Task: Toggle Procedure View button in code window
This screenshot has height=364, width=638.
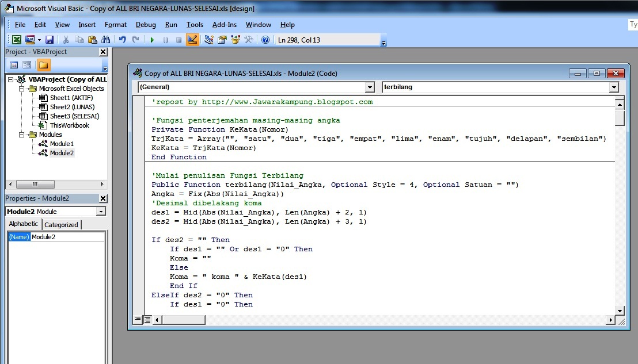Action: (x=138, y=320)
